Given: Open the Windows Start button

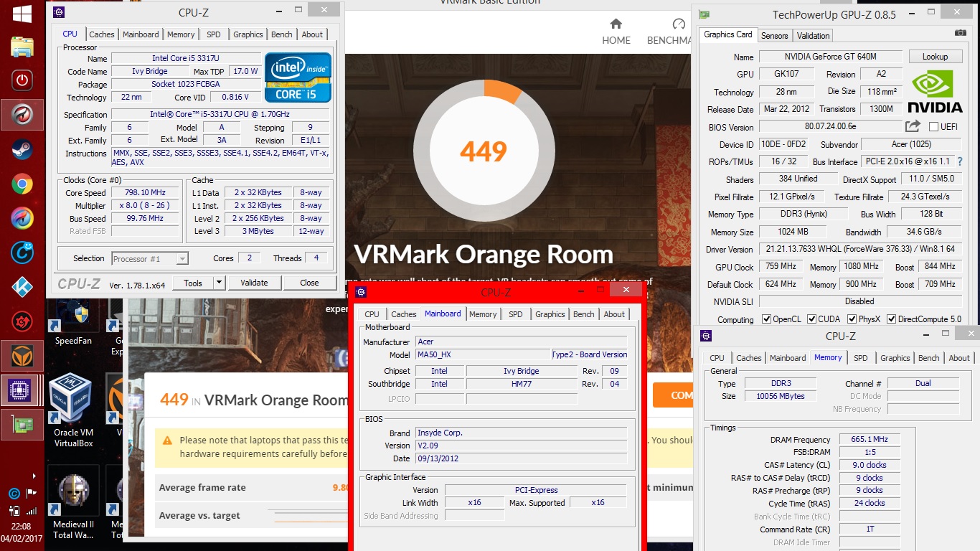Looking at the screenshot, I should click(22, 13).
